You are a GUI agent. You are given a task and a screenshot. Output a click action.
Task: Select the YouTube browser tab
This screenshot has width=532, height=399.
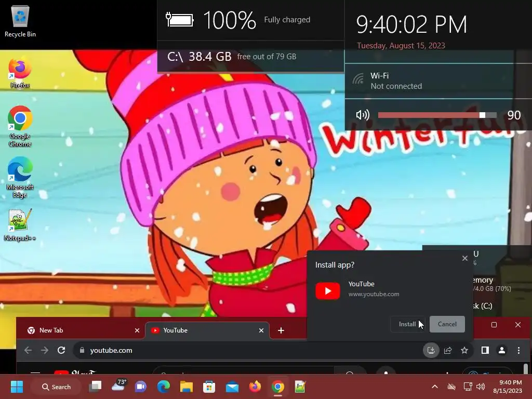tap(207, 330)
